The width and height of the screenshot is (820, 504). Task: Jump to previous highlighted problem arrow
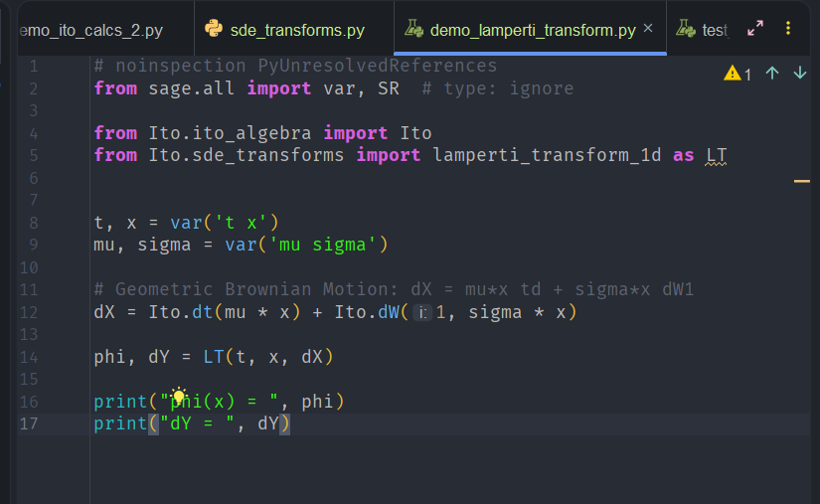pyautogui.click(x=772, y=74)
